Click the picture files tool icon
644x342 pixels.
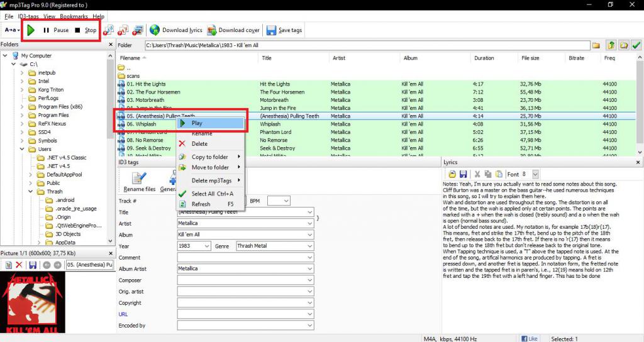point(138,30)
